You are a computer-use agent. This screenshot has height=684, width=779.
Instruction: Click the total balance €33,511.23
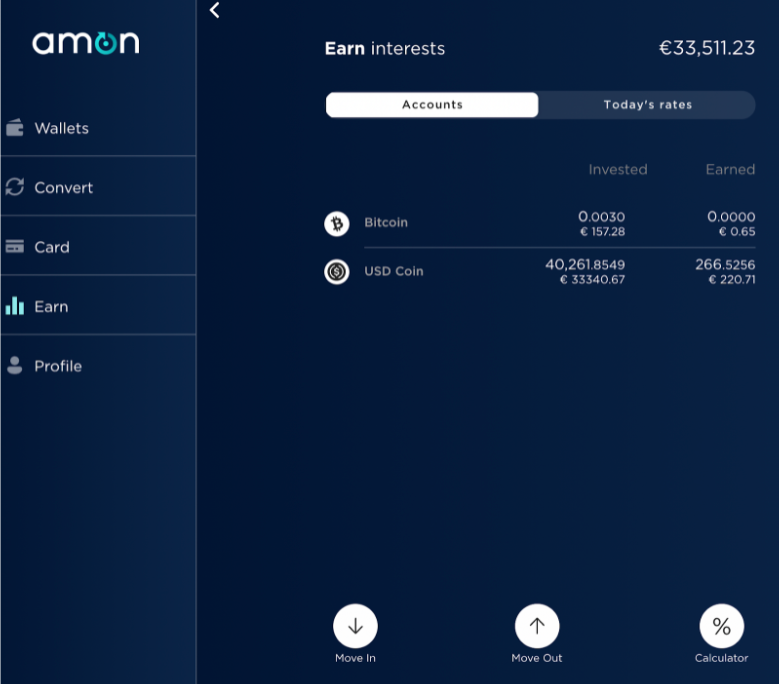point(706,48)
